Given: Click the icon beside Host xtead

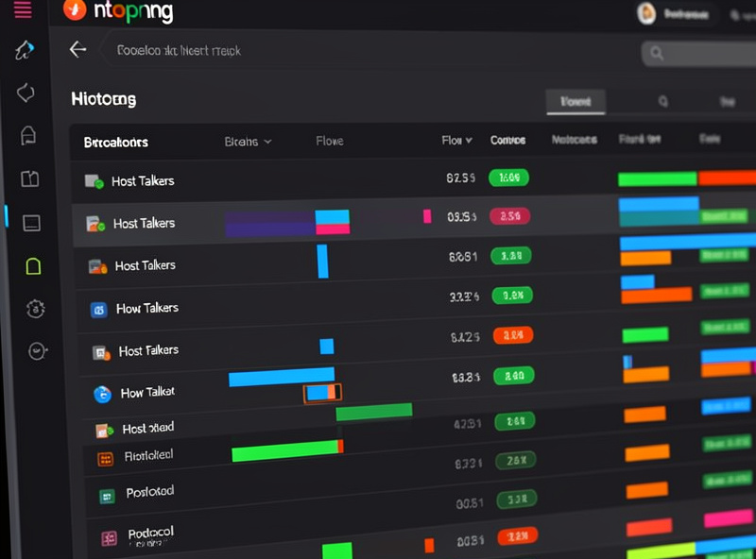Looking at the screenshot, I should pyautogui.click(x=104, y=431).
